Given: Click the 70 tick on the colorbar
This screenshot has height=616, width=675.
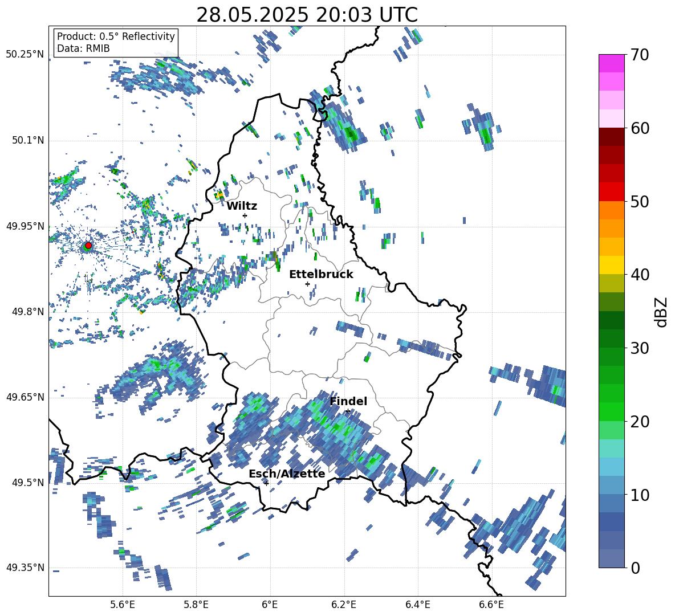Looking at the screenshot, I should [x=640, y=55].
